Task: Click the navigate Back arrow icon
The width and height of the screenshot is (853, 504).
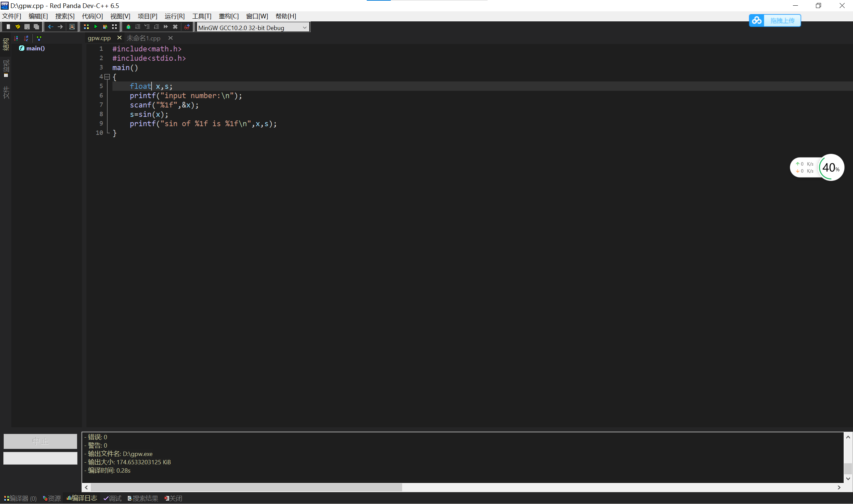Action: tap(51, 27)
